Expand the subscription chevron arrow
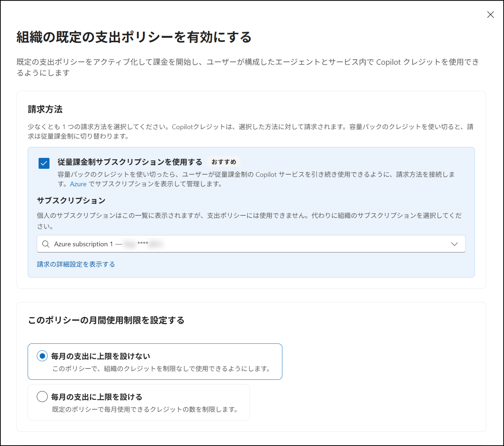This screenshot has height=446, width=504. [x=454, y=244]
